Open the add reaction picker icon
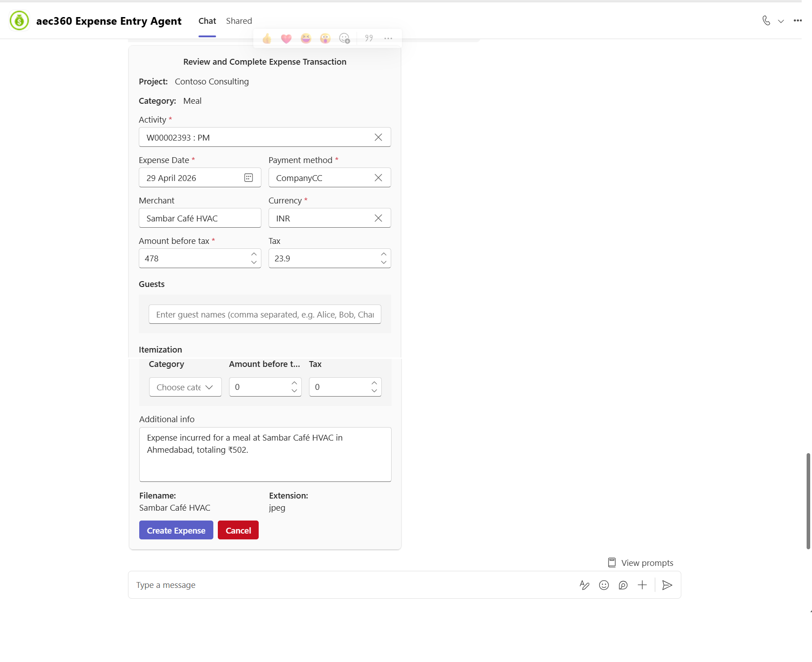This screenshot has height=662, width=812. pyautogui.click(x=344, y=39)
